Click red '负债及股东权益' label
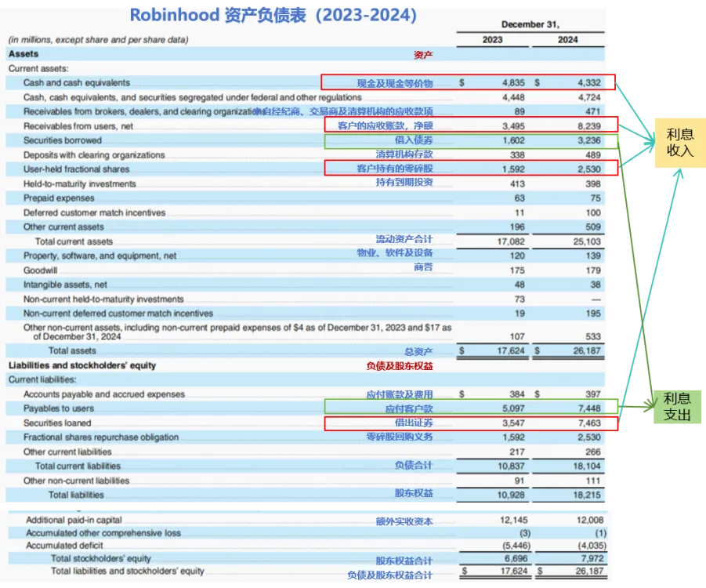Screen dimensions: 706x588 point(400,366)
